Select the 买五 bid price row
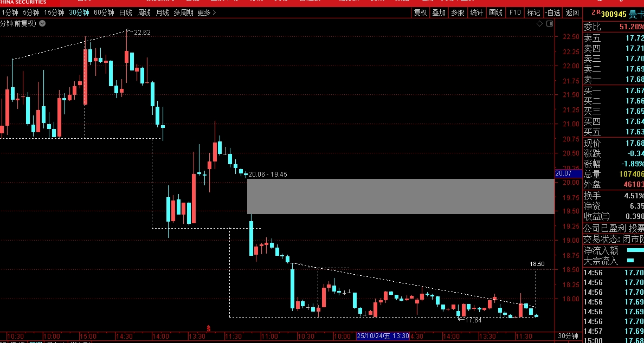This screenshot has width=644, height=343. (614, 132)
